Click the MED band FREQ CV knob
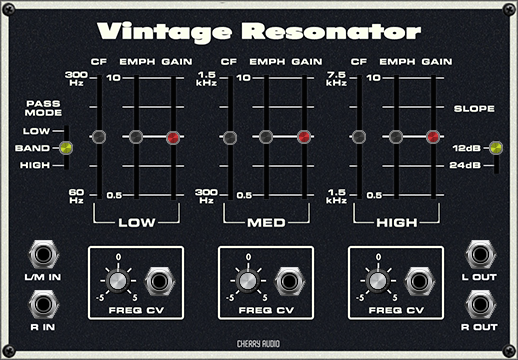Image resolution: width=518 pixels, height=360 pixels. point(247,281)
